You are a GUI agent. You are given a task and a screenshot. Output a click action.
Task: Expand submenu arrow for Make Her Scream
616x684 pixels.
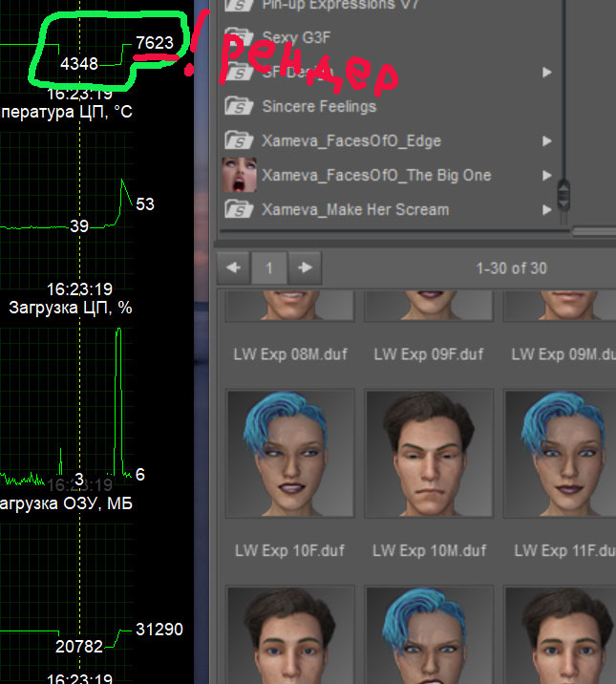[x=546, y=210]
